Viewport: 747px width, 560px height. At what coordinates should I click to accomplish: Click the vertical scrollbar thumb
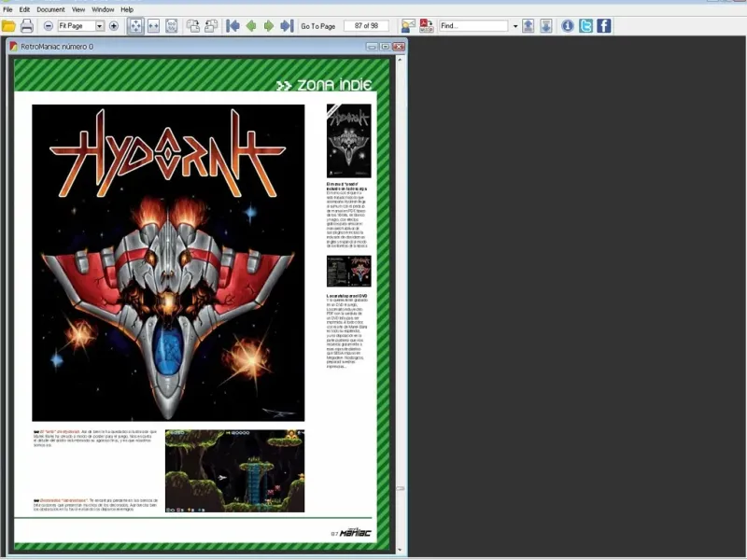401,488
